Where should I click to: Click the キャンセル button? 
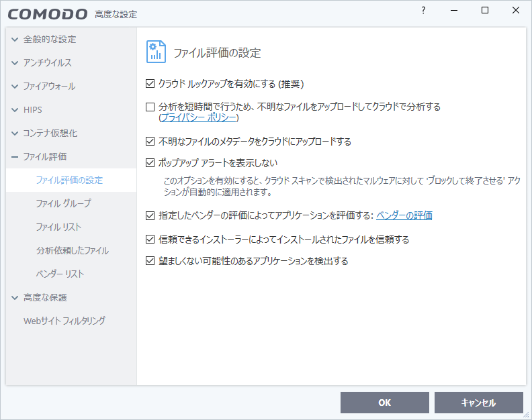478,403
